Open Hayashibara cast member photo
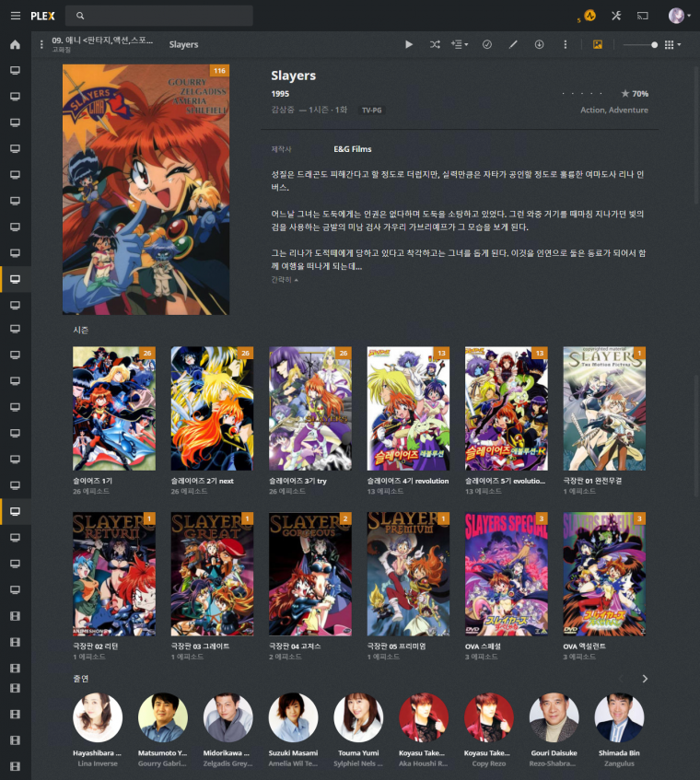 98,717
